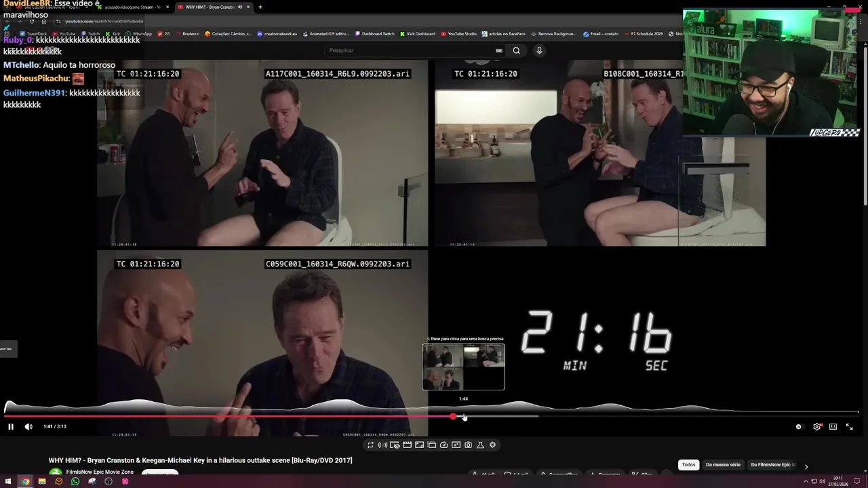Switch player to theater mode

[833, 426]
